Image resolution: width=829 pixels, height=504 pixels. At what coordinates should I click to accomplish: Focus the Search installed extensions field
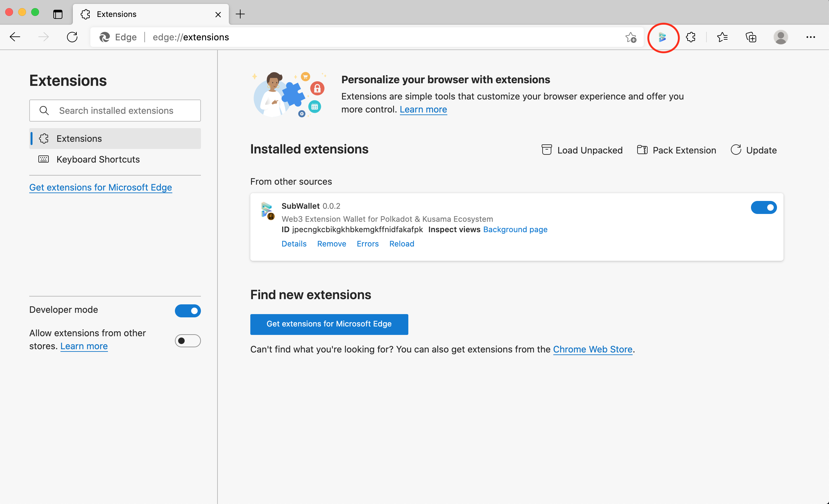click(x=115, y=110)
